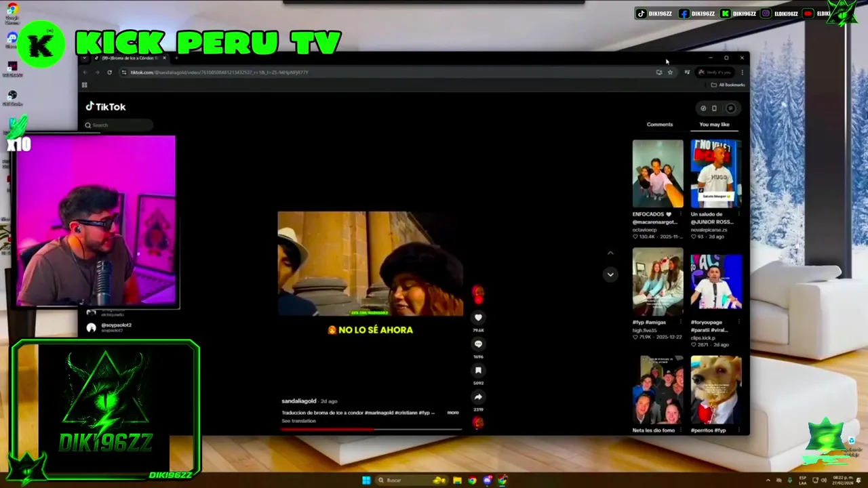This screenshot has height=488, width=868.
Task: Click the video playing in the player
Action: pos(370,264)
